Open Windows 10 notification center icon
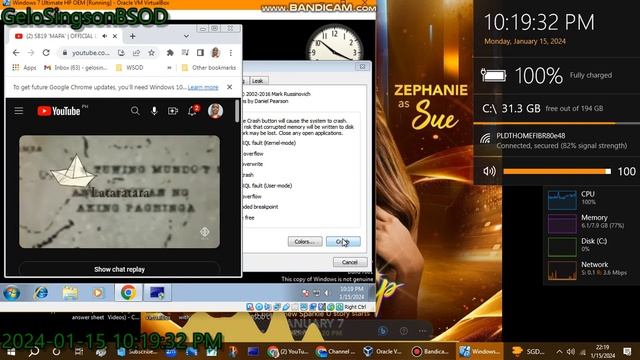640x360 pixels. [627, 351]
